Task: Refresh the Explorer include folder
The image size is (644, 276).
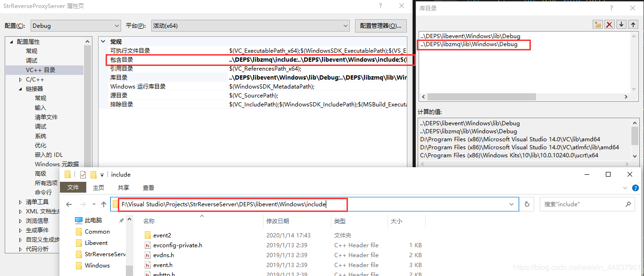Action: (527, 204)
